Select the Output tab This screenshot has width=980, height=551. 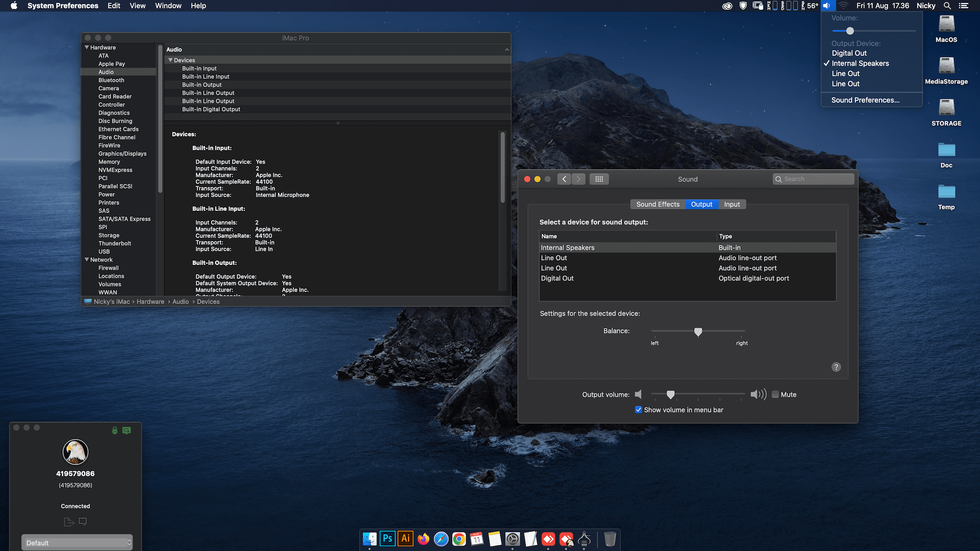[702, 204]
